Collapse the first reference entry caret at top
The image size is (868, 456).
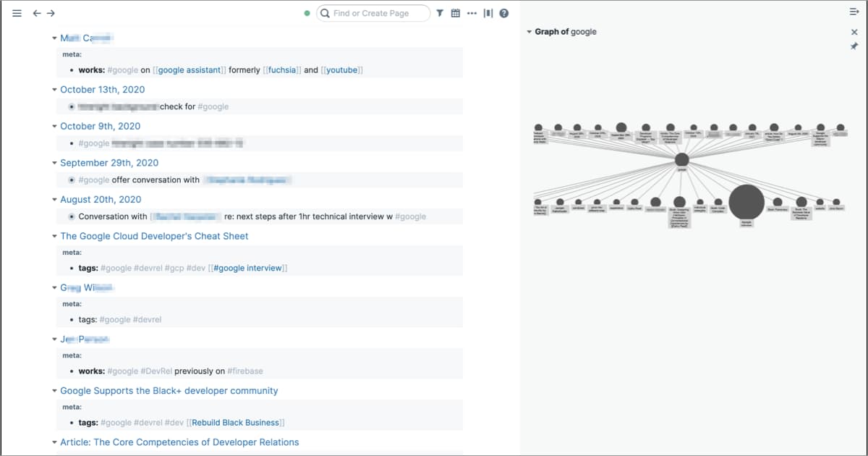click(x=54, y=38)
